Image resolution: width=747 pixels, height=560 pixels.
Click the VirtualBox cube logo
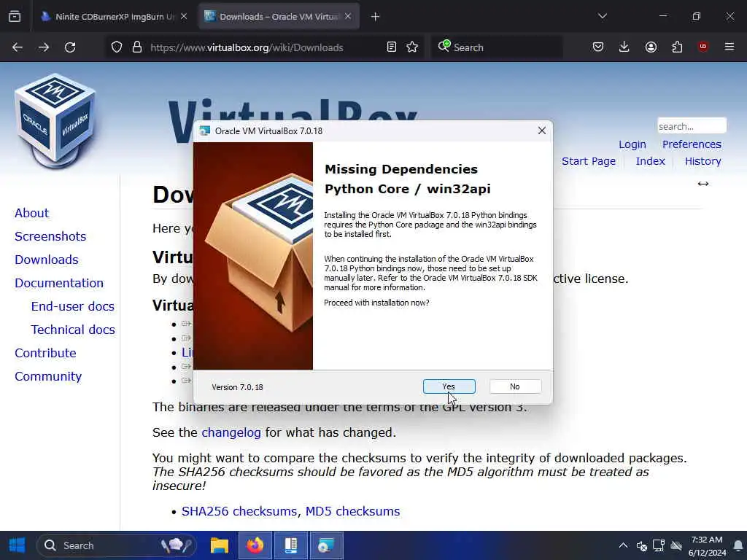tap(55, 122)
